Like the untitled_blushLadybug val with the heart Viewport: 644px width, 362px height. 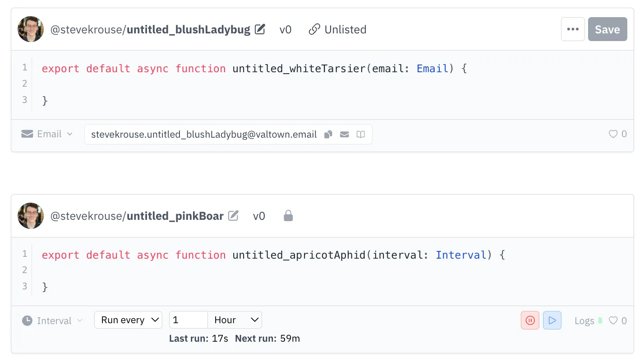pos(613,134)
